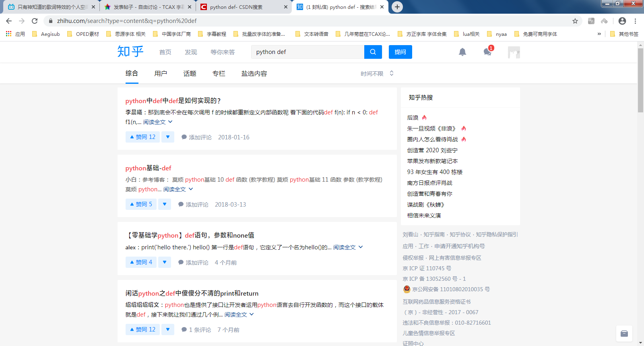Upvote 闲话python result 赞同 12

pyautogui.click(x=142, y=329)
